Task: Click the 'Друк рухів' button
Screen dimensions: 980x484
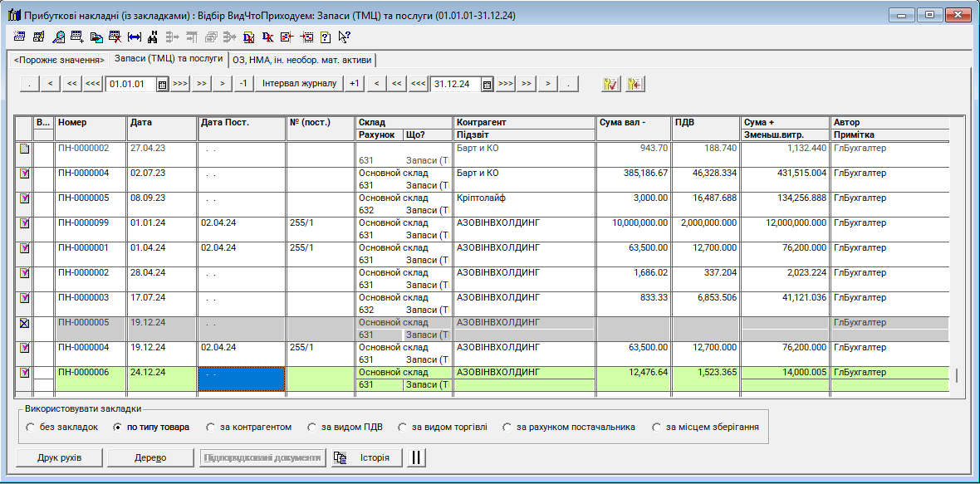Action: coord(59,457)
